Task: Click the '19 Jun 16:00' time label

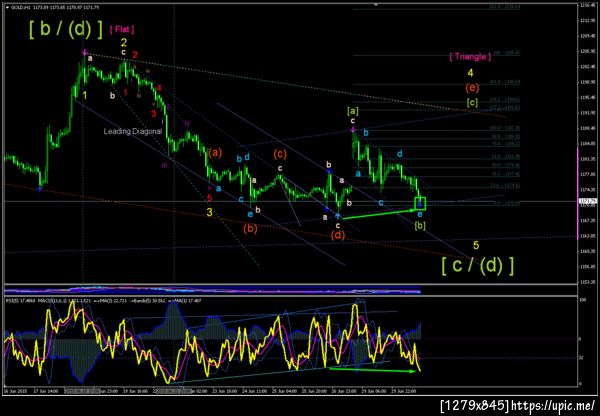Action: (135, 392)
